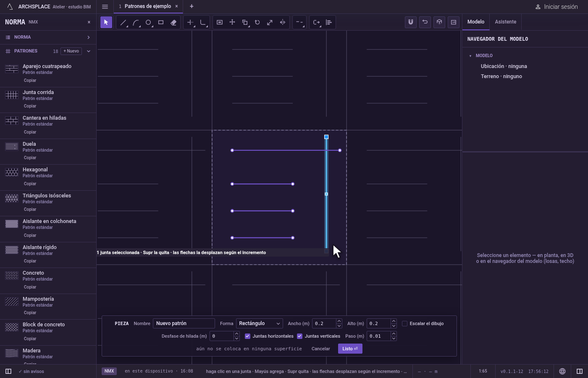The image size is (588, 378).
Task: Click the Nombre input field
Action: click(184, 323)
